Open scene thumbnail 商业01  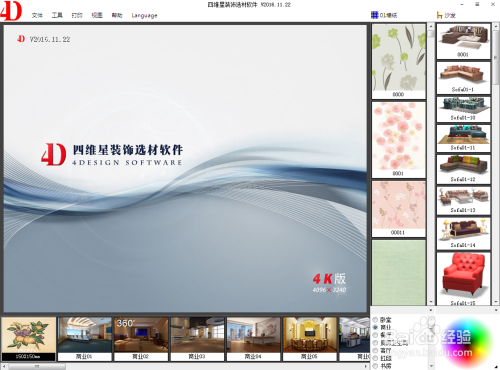[85, 339]
